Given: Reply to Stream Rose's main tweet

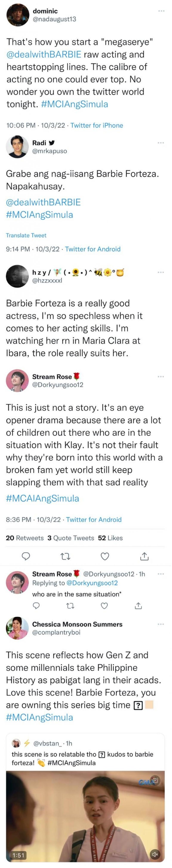Looking at the screenshot, I should (x=26, y=556).
